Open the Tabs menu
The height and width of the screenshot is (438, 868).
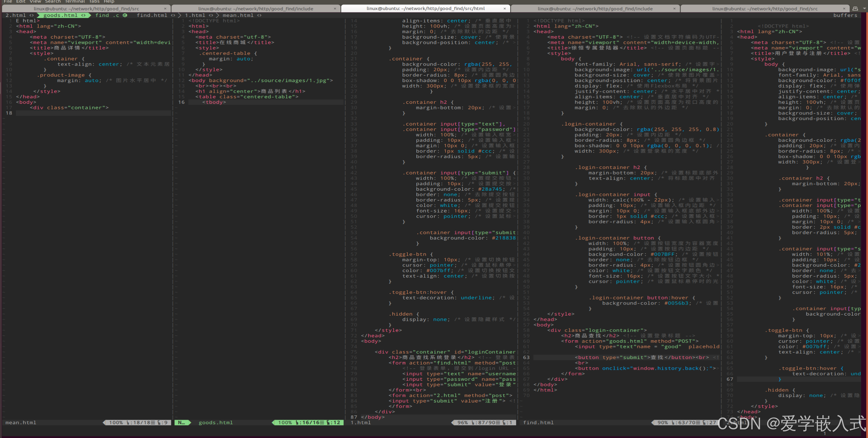pyautogui.click(x=94, y=2)
